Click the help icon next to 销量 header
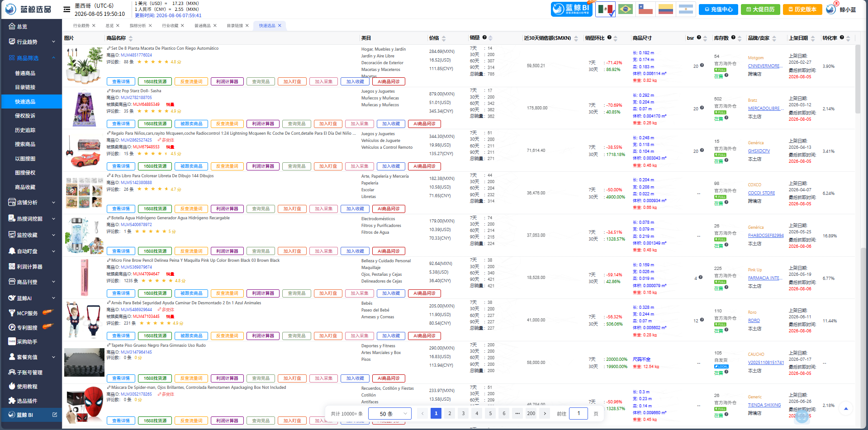 pos(484,38)
